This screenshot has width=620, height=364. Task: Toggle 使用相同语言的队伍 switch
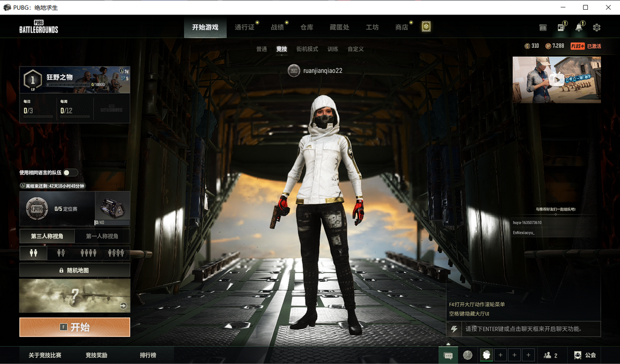point(70,173)
